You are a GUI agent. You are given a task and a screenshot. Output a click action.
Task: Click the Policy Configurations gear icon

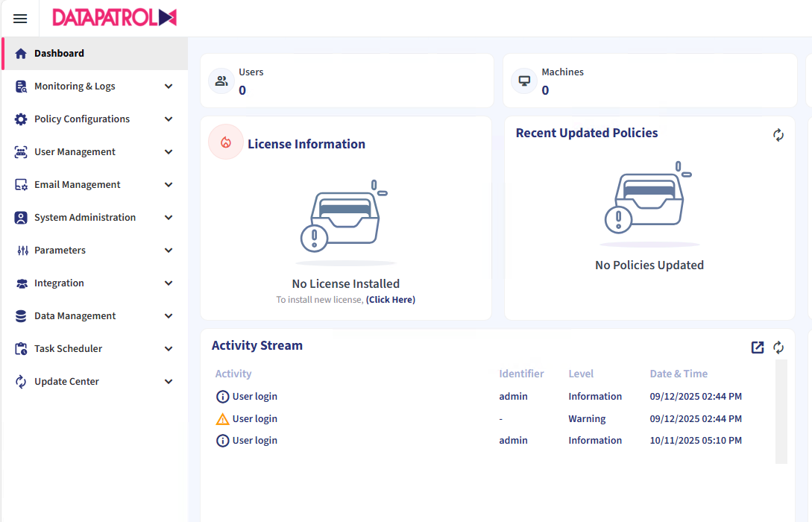click(x=21, y=119)
